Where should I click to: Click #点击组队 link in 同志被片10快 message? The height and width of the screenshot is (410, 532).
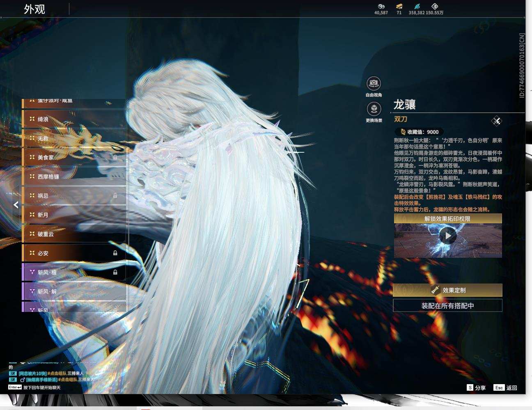(57, 373)
